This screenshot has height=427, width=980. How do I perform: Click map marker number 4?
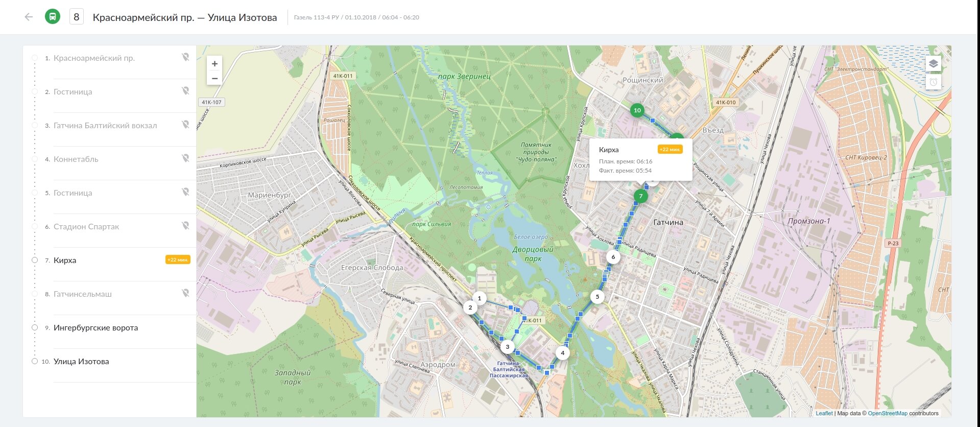point(562,353)
